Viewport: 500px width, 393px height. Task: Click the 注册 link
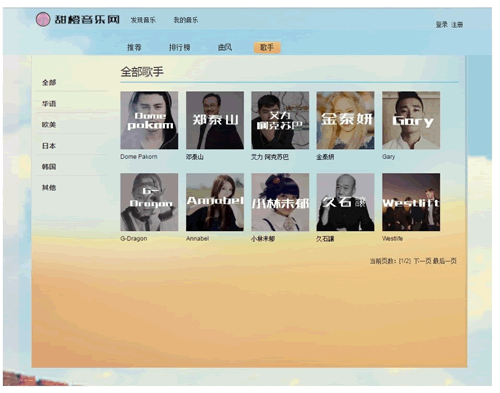pos(457,25)
